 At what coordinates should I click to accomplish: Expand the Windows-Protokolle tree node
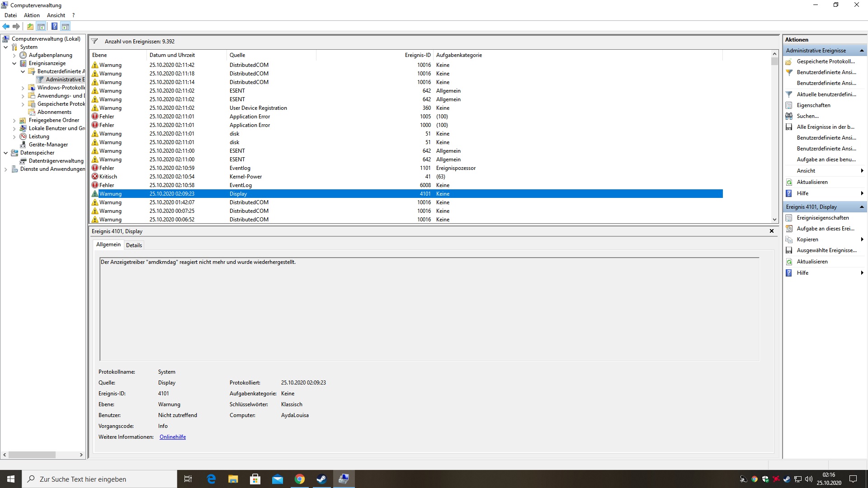pyautogui.click(x=23, y=88)
